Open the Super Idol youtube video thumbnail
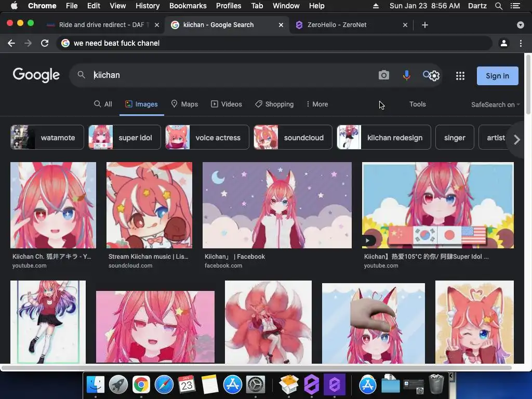The height and width of the screenshot is (399, 532). [438, 205]
